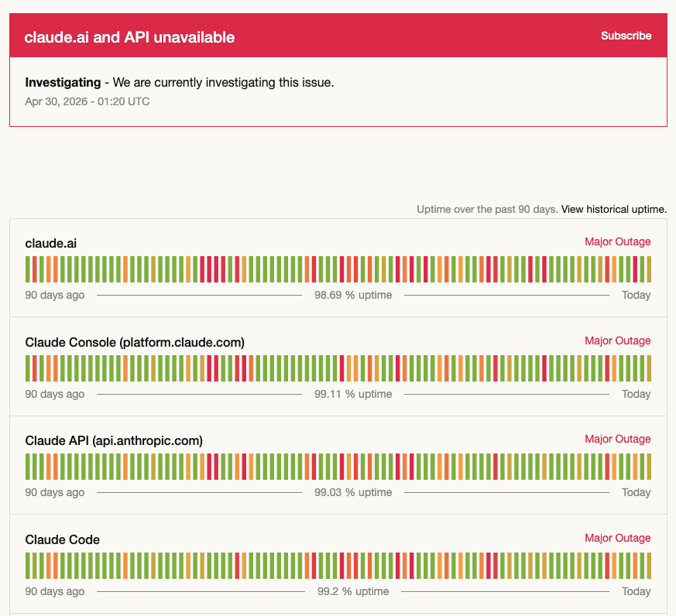Click the first day bar in claude.ai uptime chart
This screenshot has height=616, width=676.
(28, 269)
